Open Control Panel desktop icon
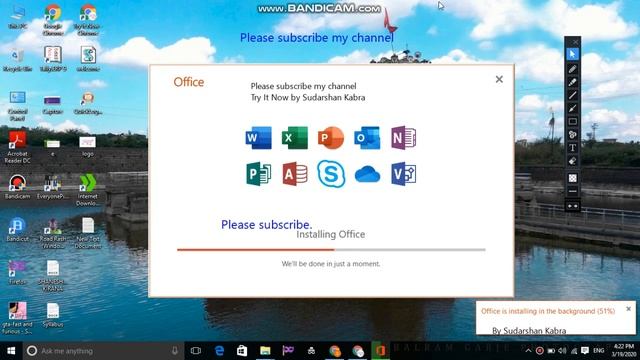640x360 pixels. point(17,106)
